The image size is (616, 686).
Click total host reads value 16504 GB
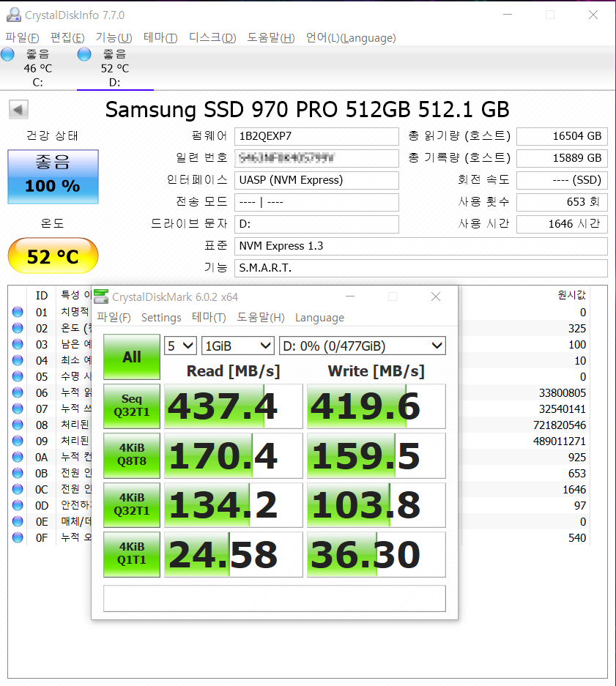coord(562,136)
